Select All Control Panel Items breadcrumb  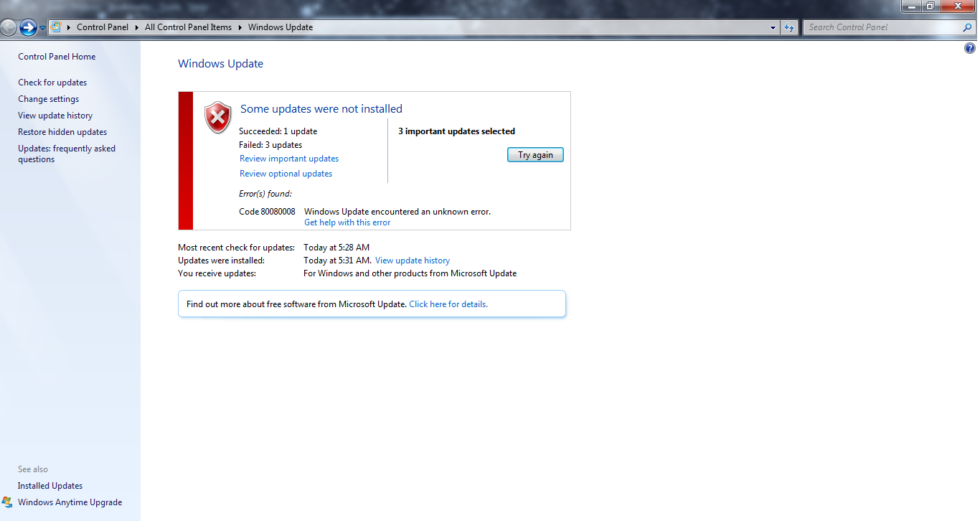click(188, 27)
